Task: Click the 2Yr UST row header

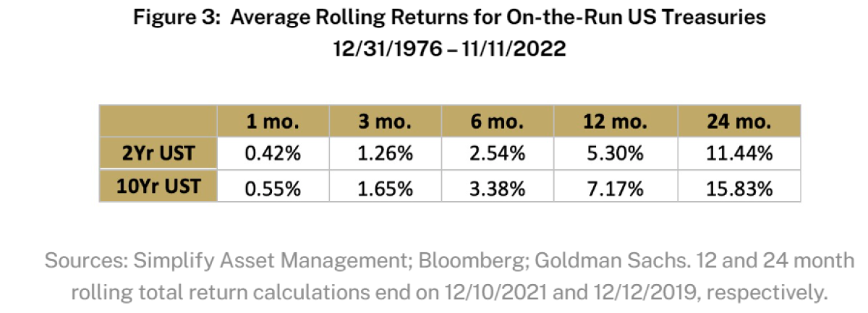Action: pos(159,155)
